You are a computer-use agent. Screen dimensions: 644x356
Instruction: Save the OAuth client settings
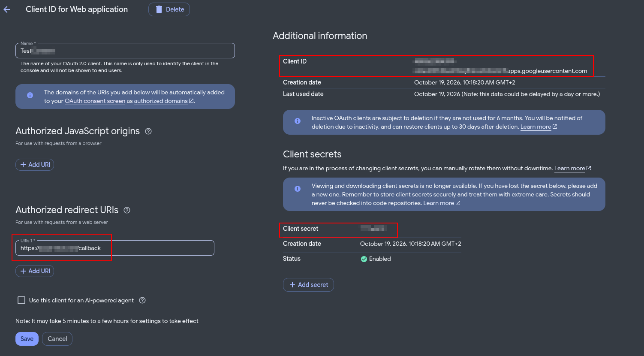point(27,339)
